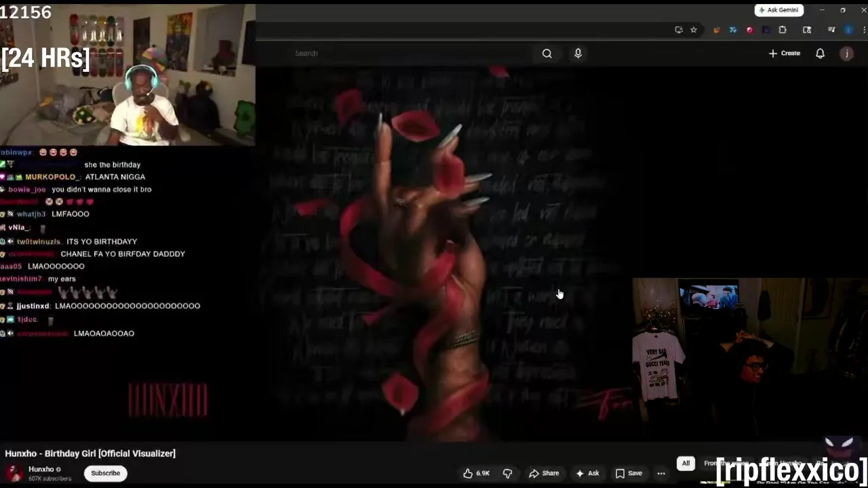Save the video to a playlist
This screenshot has width=868, height=488.
tap(629, 473)
